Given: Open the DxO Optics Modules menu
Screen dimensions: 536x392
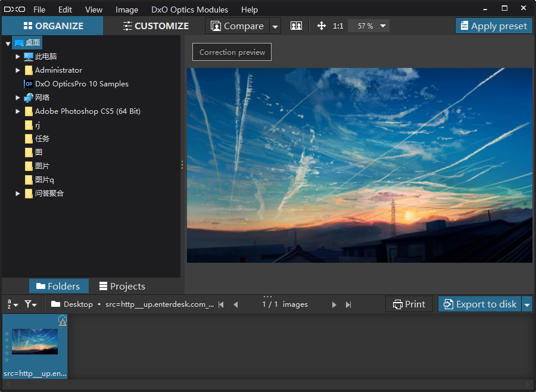Looking at the screenshot, I should coord(190,10).
